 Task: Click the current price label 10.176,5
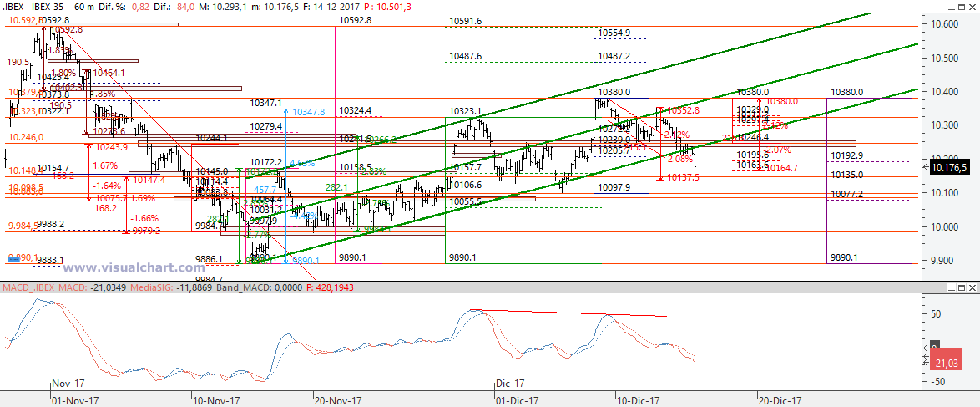click(x=952, y=168)
